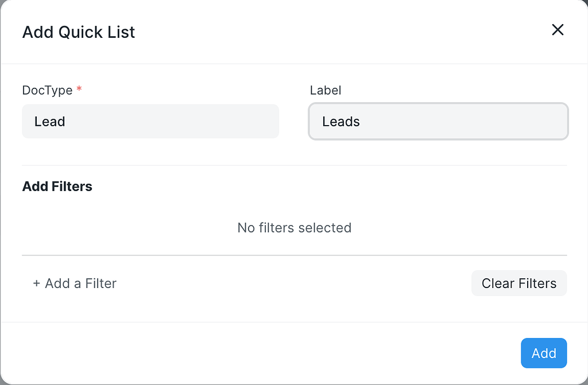Screen dimensions: 588x385
Task: Select the DocType field showing Lead
Action: 150,121
